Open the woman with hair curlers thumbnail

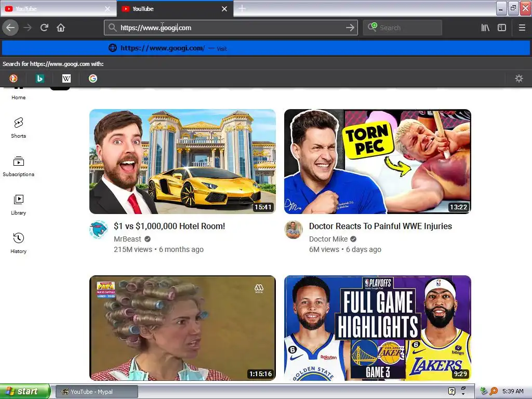(182, 328)
